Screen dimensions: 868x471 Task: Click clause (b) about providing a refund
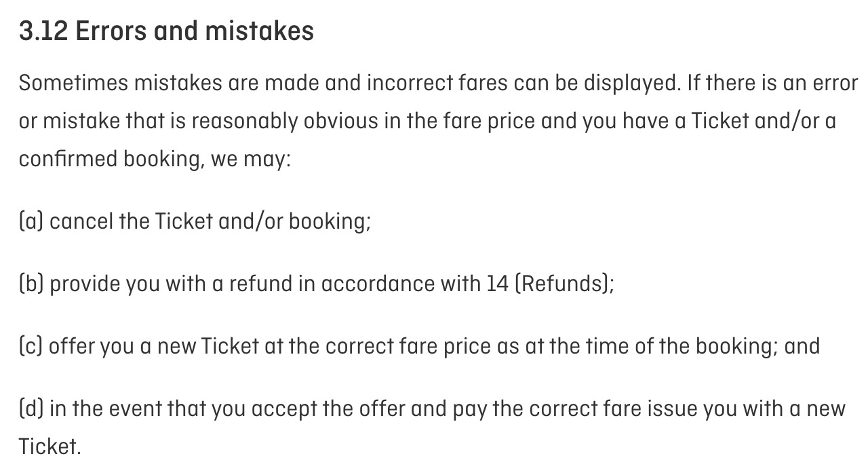pyautogui.click(x=317, y=284)
